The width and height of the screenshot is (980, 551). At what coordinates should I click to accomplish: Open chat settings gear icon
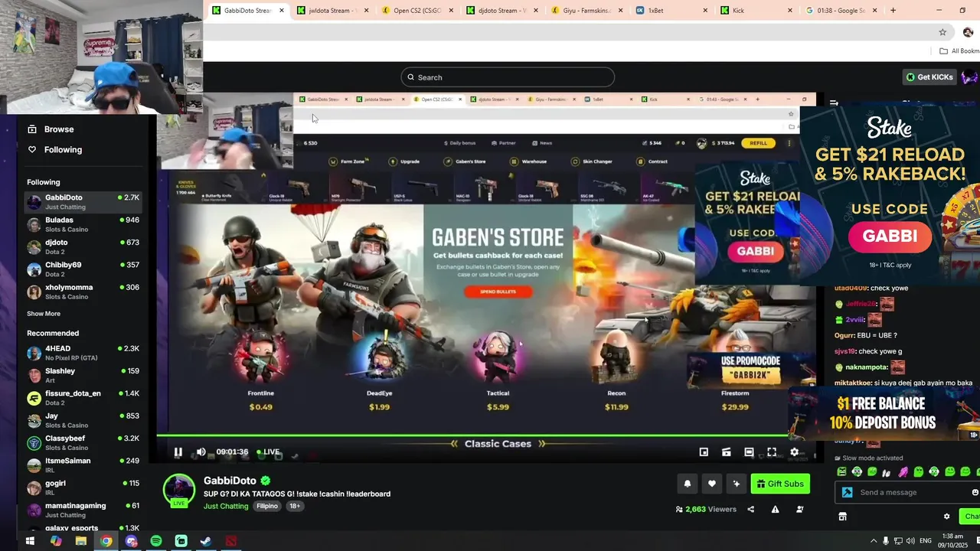point(946,517)
